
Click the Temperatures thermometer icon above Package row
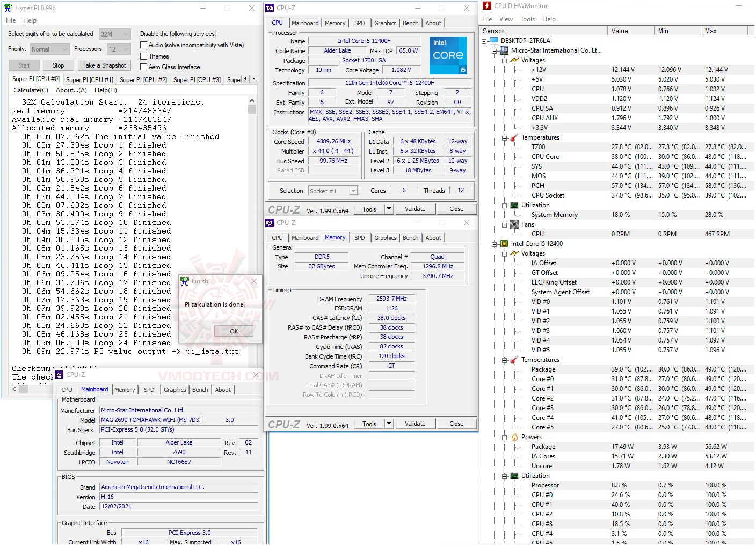click(514, 360)
